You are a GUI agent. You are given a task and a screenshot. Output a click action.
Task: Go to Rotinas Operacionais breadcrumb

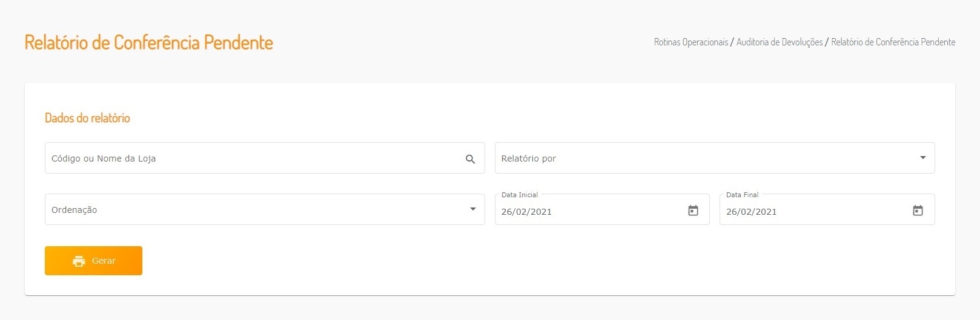[691, 42]
